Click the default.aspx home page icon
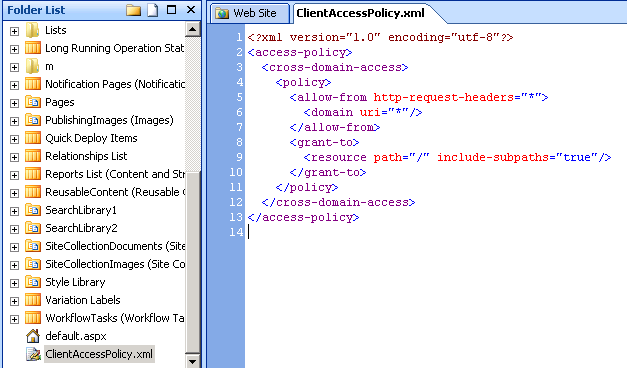This screenshot has height=368, width=627. tap(33, 336)
